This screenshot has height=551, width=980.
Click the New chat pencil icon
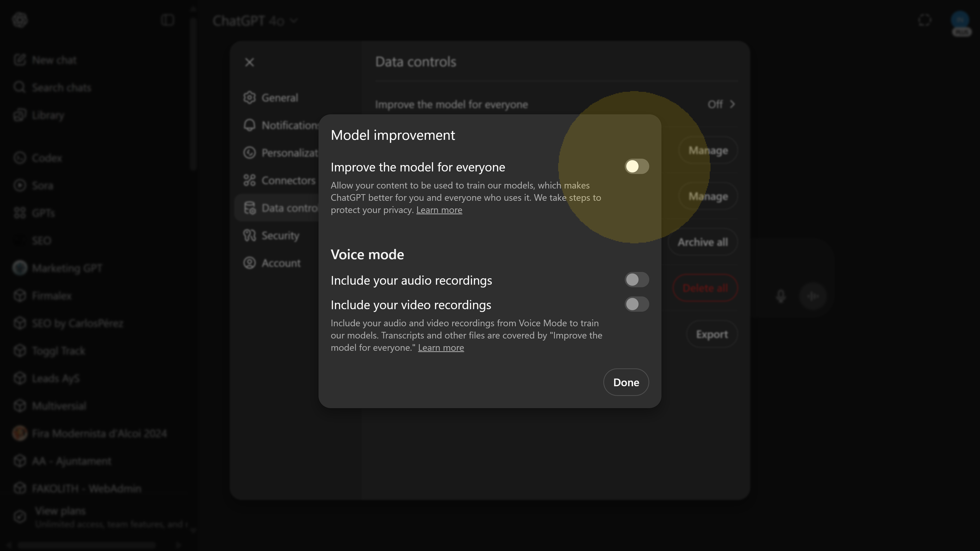[20, 60]
